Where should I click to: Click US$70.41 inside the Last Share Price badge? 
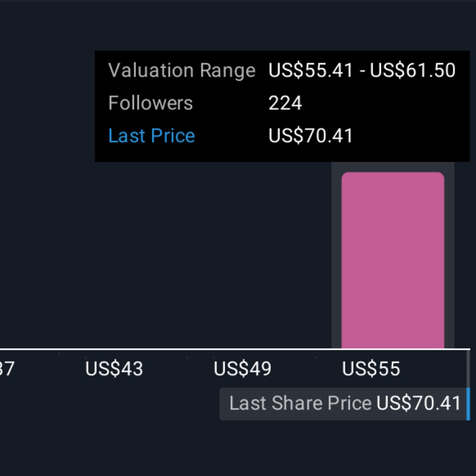418,404
